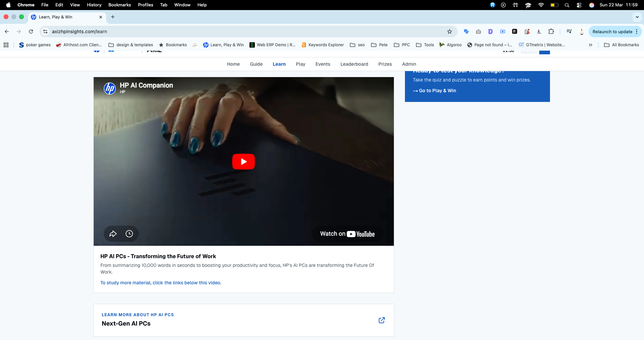Open the media control playlist icon
Image resolution: width=644 pixels, height=340 pixels.
pyautogui.click(x=569, y=32)
